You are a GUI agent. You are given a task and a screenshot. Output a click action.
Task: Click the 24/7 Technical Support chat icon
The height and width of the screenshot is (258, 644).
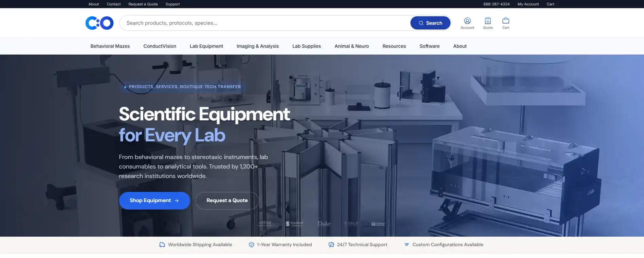coord(331,245)
